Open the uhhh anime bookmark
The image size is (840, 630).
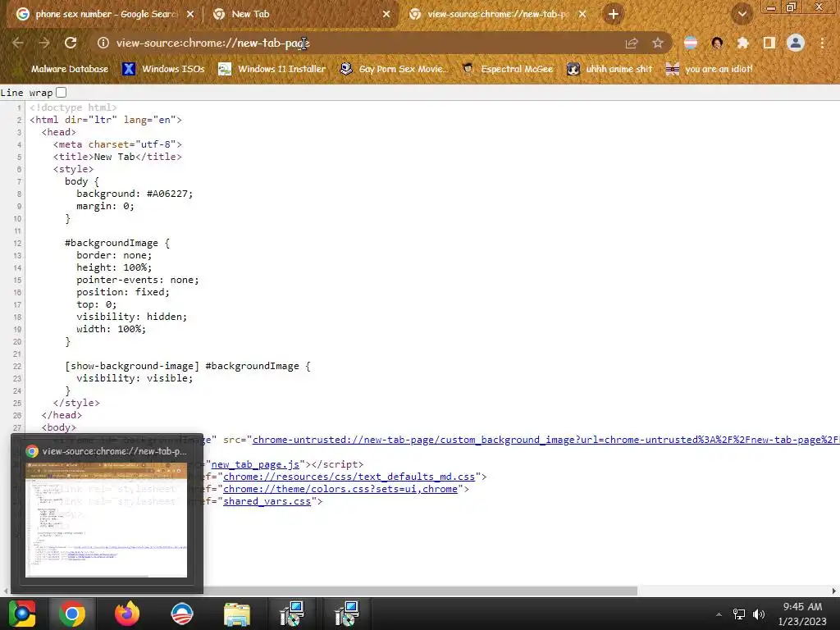point(609,69)
